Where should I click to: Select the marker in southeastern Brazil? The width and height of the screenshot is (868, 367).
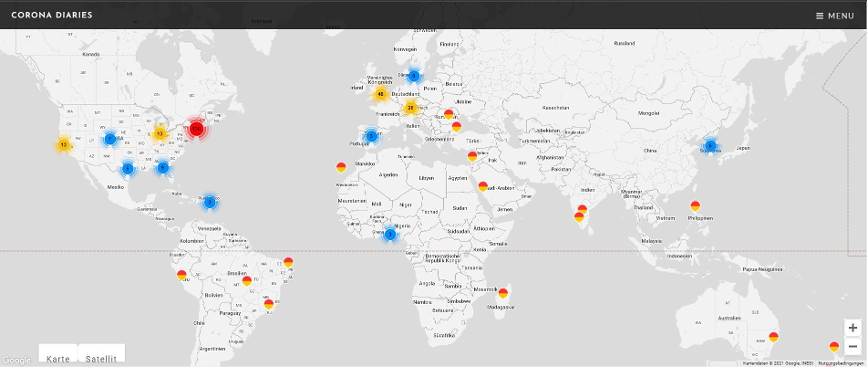click(x=269, y=304)
